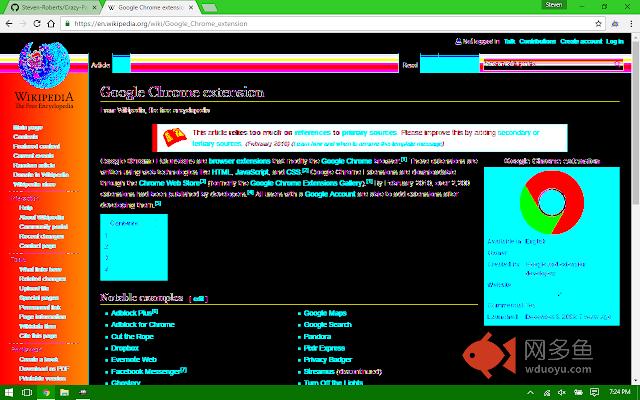Open the Pixlr Express link
640x400 pixels.
tap(324, 348)
